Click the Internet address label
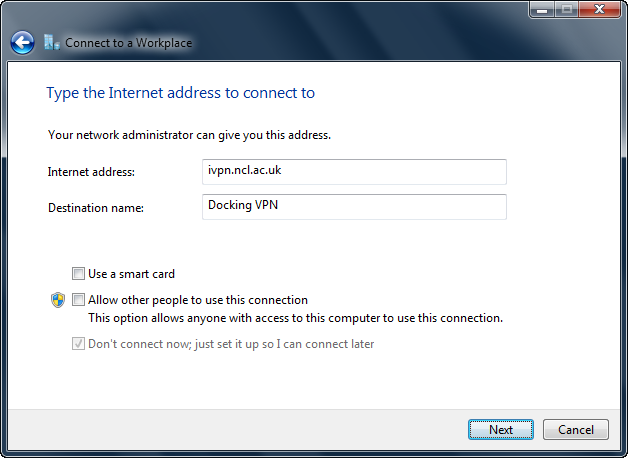The width and height of the screenshot is (628, 458). [91, 172]
